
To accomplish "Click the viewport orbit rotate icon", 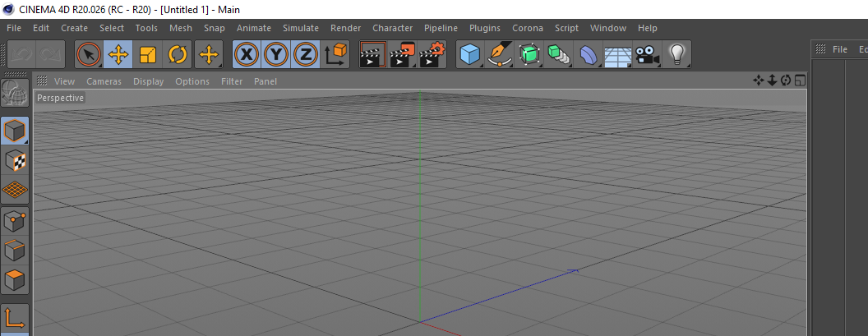I will tap(786, 81).
